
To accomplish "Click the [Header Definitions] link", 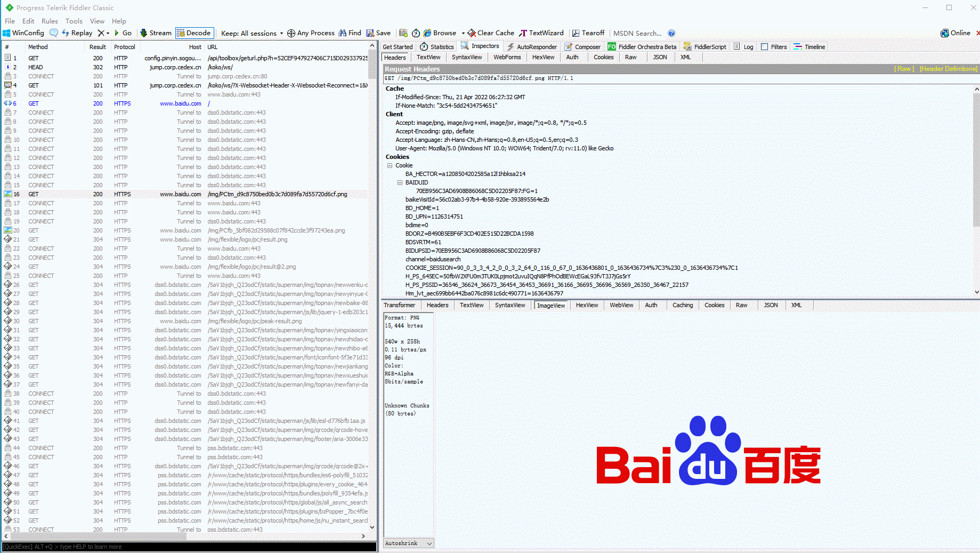I will tap(949, 69).
